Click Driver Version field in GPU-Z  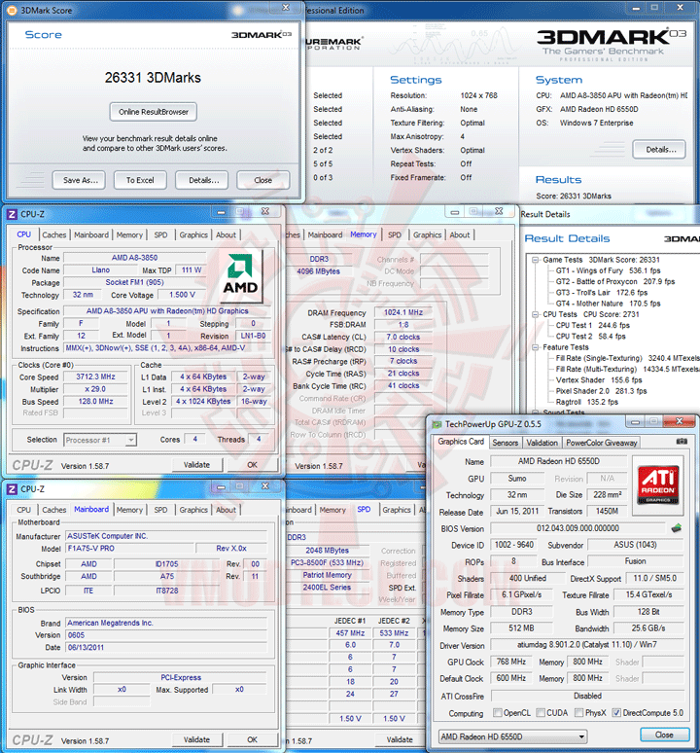point(587,645)
